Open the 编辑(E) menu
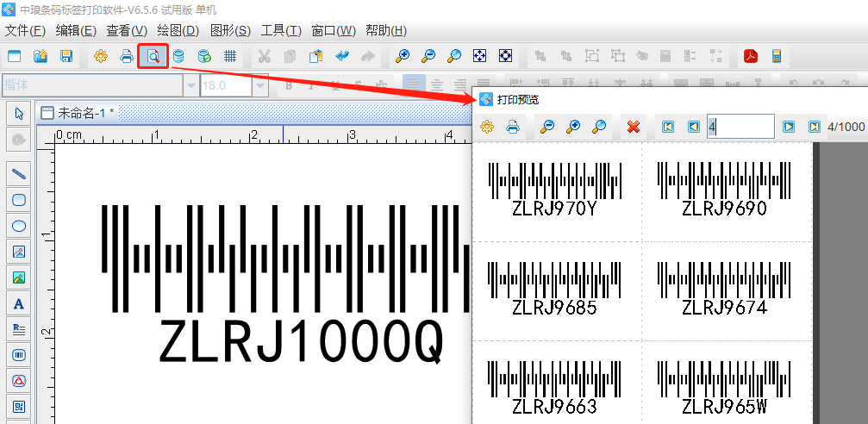Image resolution: width=868 pixels, height=424 pixels. coord(77,31)
